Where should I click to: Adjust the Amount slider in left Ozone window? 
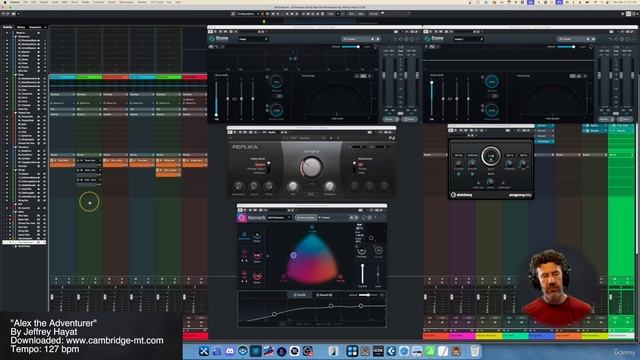point(351,47)
